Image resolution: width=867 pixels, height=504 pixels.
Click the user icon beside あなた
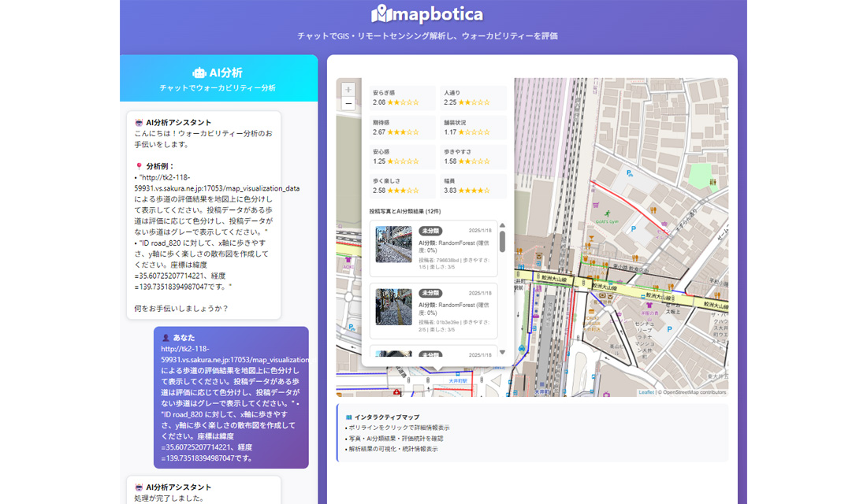165,338
